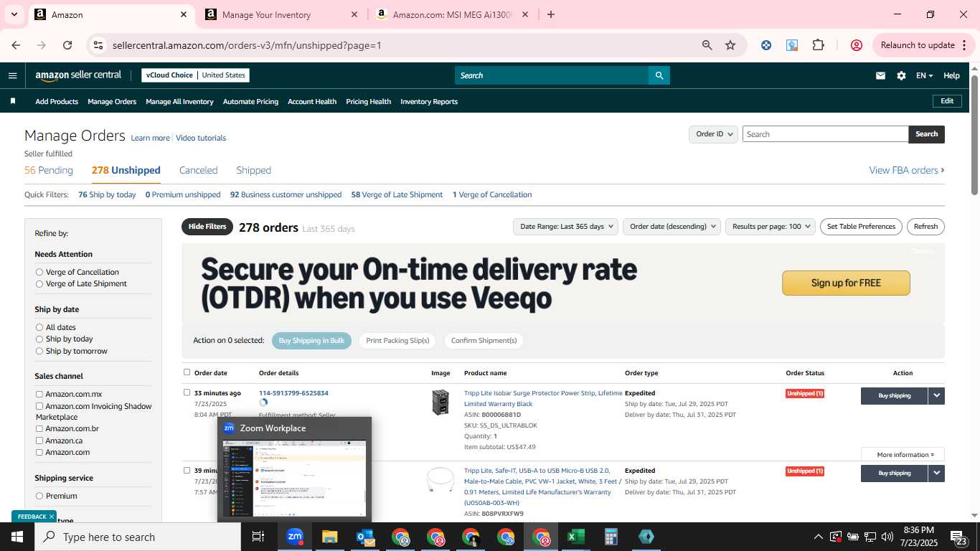Open the Date Range Last 365 days dropdown
The image size is (980, 551).
click(565, 227)
